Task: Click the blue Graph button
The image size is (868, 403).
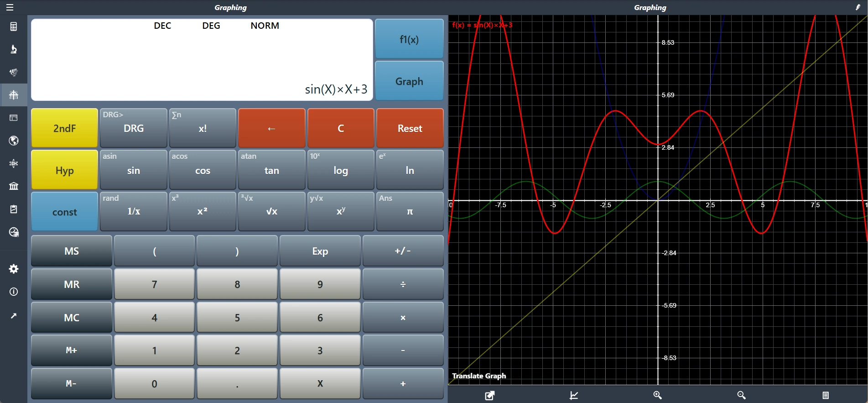Action: [x=409, y=81]
